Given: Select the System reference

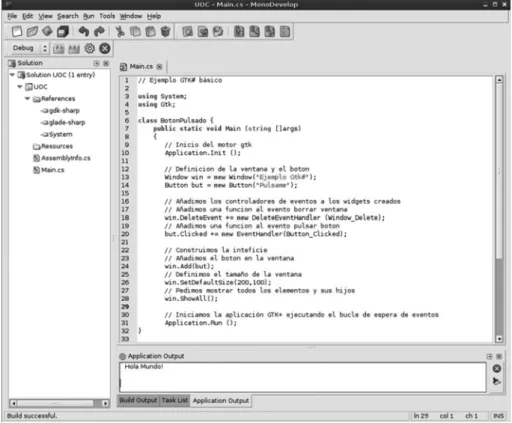Looking at the screenshot, I should pos(60,134).
